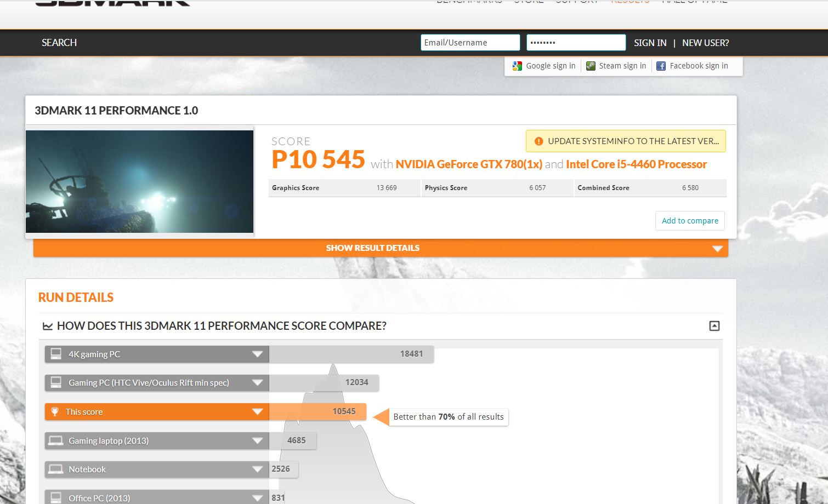Click the laptop icon on Gaming laptop (2013) row
This screenshot has height=504, width=828.
56,440
